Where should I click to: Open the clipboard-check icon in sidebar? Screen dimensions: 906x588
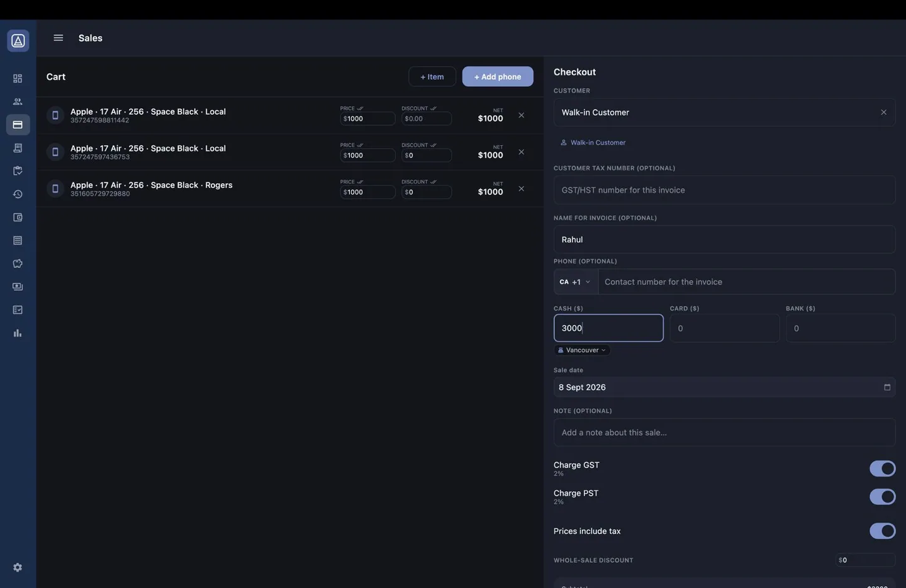pos(18,171)
